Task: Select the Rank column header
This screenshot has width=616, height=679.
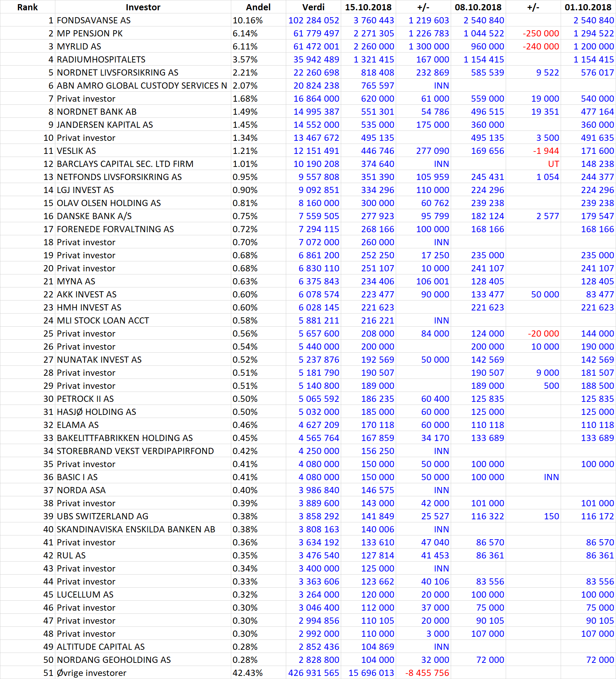Action: pos(27,7)
